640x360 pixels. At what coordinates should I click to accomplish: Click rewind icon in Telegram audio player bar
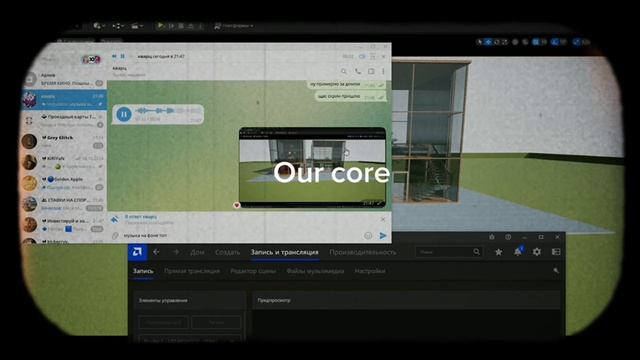pyautogui.click(x=114, y=56)
